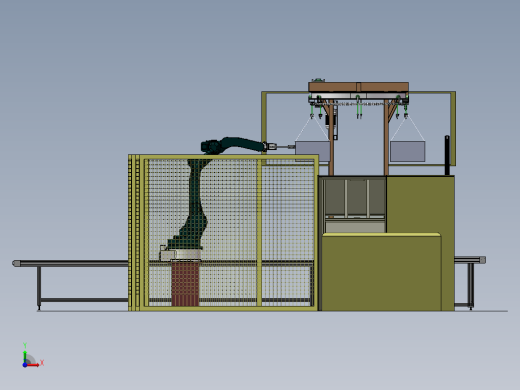Click the red X axis of the triad

pyautogui.click(x=33, y=365)
